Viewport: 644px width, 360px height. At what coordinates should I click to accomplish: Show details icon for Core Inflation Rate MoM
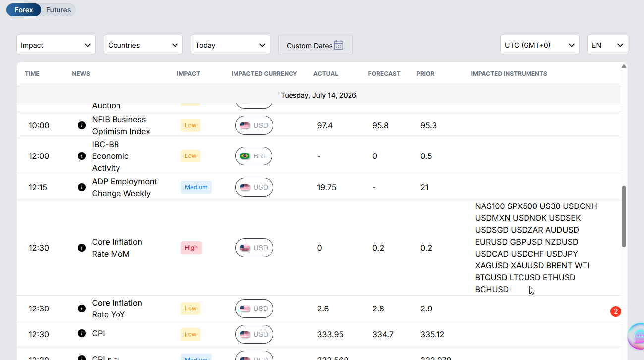point(82,248)
